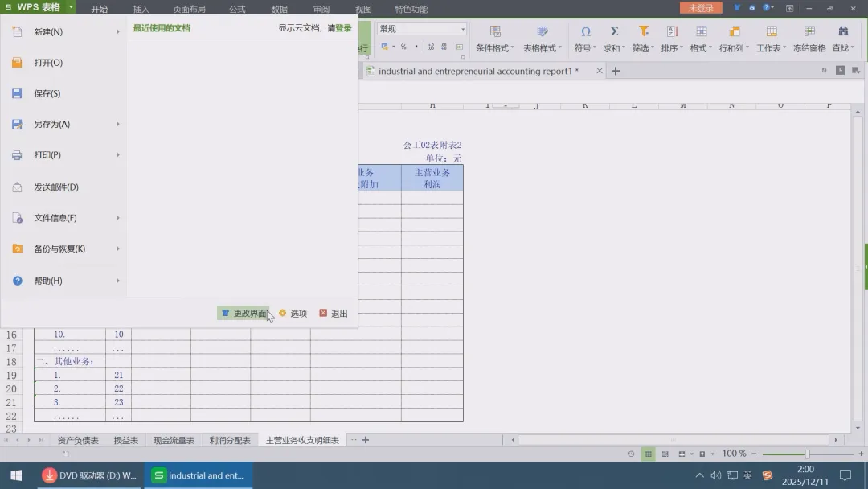Expand the 文件信息(F) submenu arrow

point(118,218)
